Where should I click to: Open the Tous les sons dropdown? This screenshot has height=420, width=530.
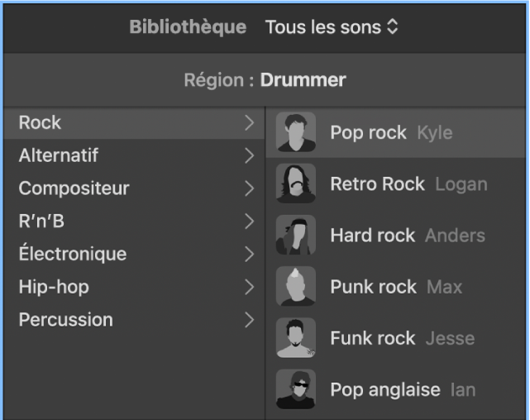point(332,26)
